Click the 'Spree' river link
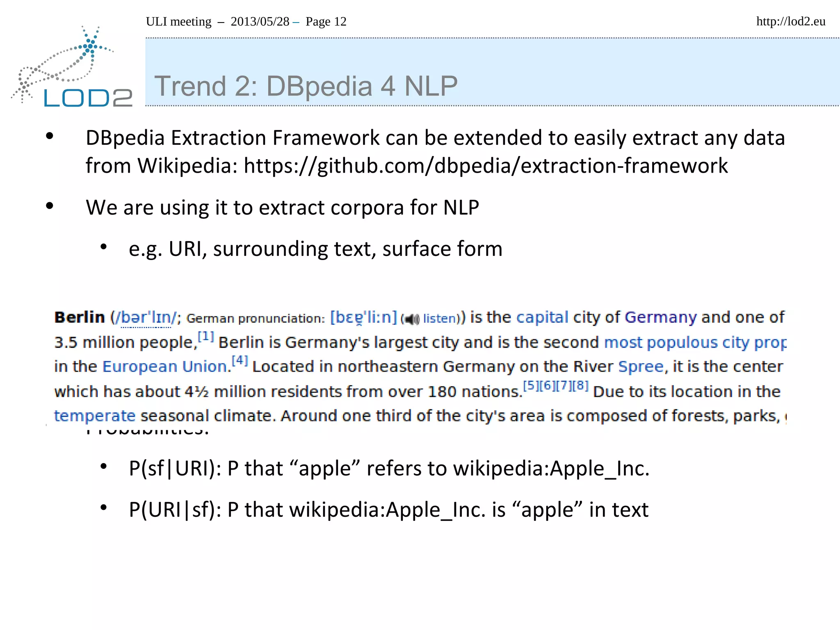The width and height of the screenshot is (840, 630). click(641, 367)
